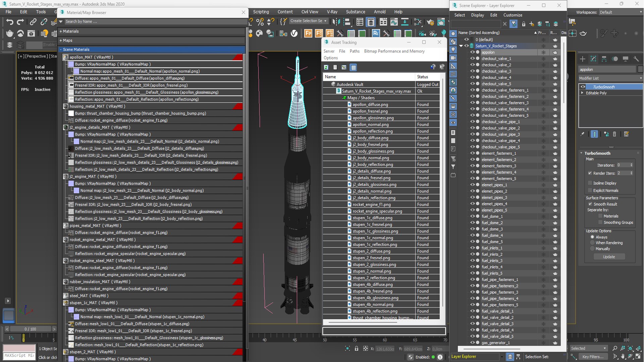This screenshot has height=362, width=644.
Task: Open Schematic View icon
Action: 405,22
